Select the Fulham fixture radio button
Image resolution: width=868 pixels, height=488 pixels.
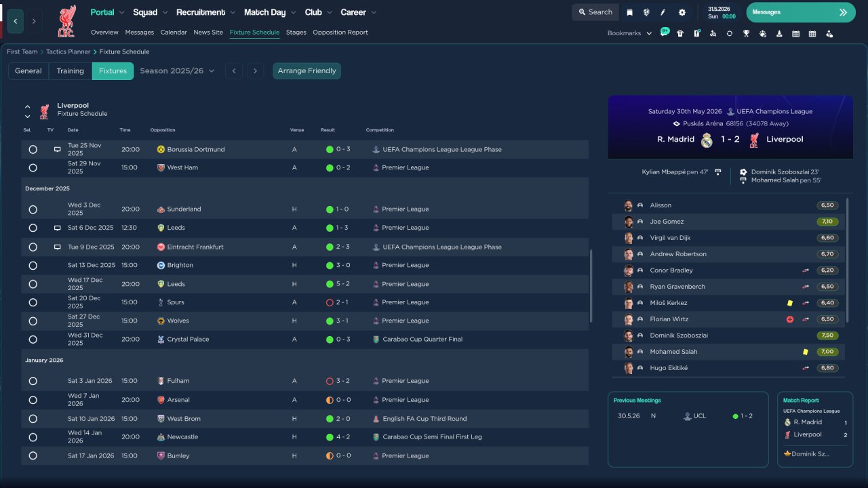coord(33,382)
